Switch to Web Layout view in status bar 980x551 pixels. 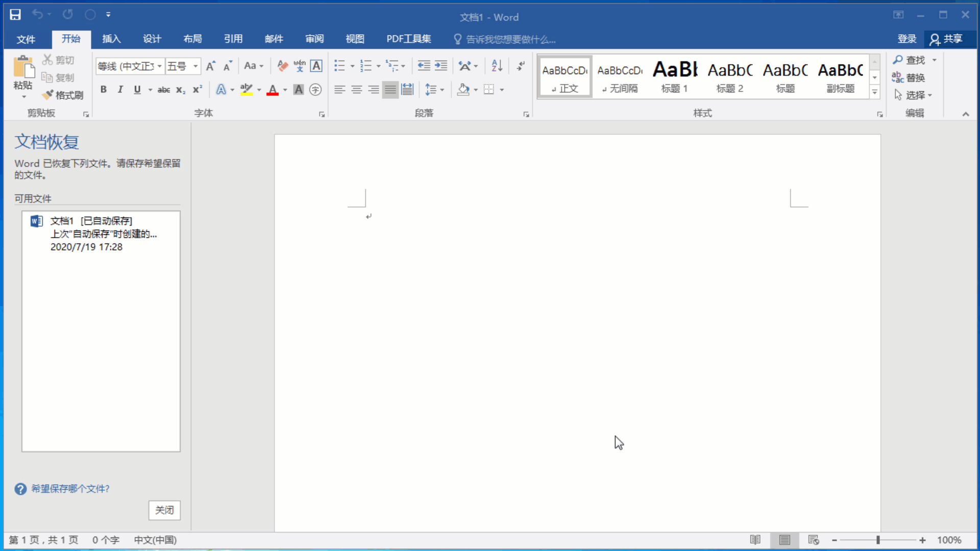814,540
